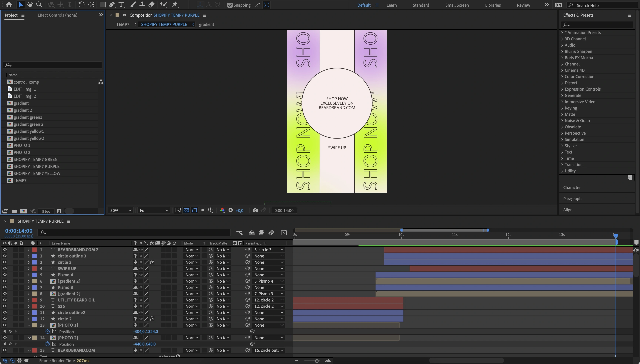Toggle visibility of circle 3 layer
The width and height of the screenshot is (640, 364).
coord(4,262)
